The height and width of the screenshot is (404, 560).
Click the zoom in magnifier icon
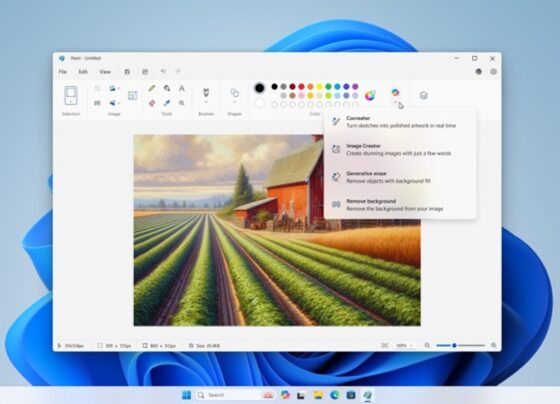click(x=494, y=345)
